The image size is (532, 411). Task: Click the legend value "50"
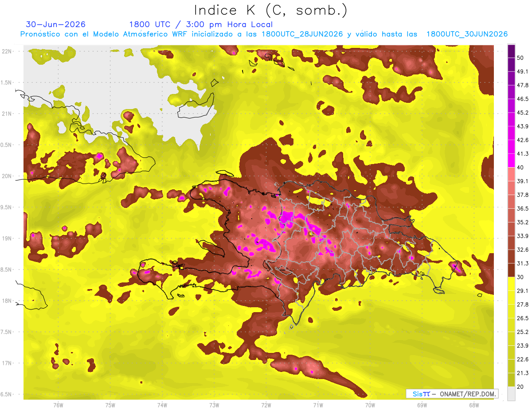pos(521,58)
